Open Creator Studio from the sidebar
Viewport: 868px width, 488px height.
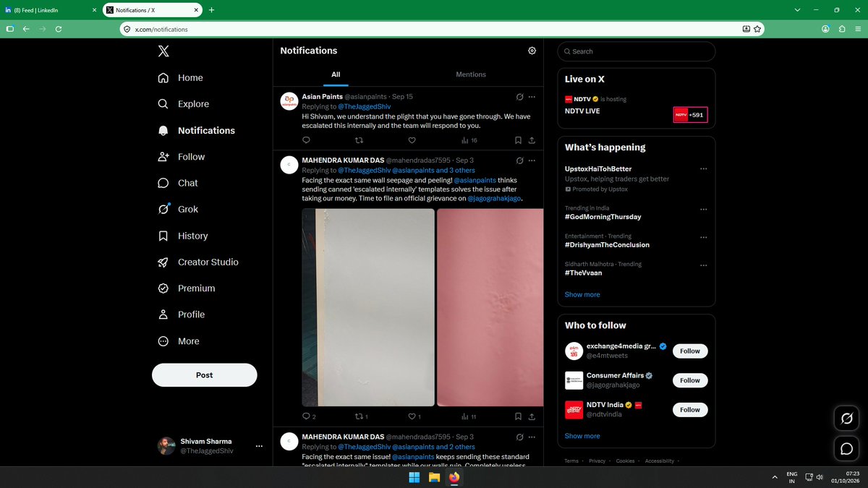(197, 262)
